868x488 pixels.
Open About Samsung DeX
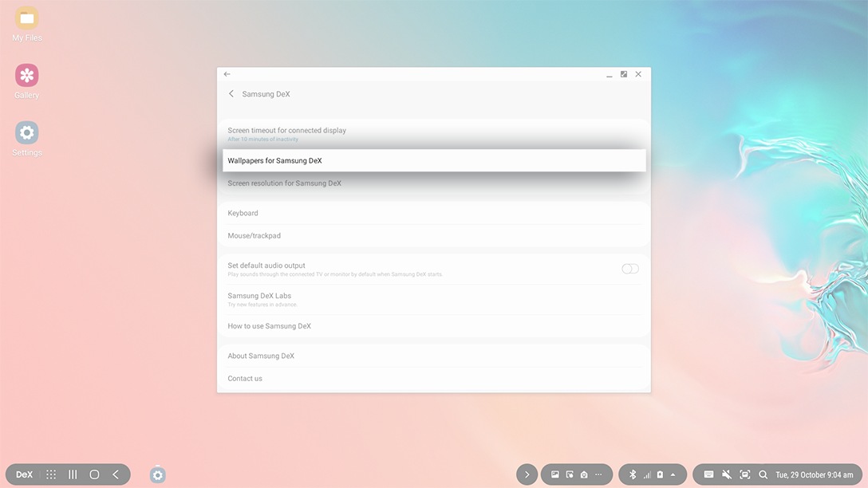pos(434,356)
